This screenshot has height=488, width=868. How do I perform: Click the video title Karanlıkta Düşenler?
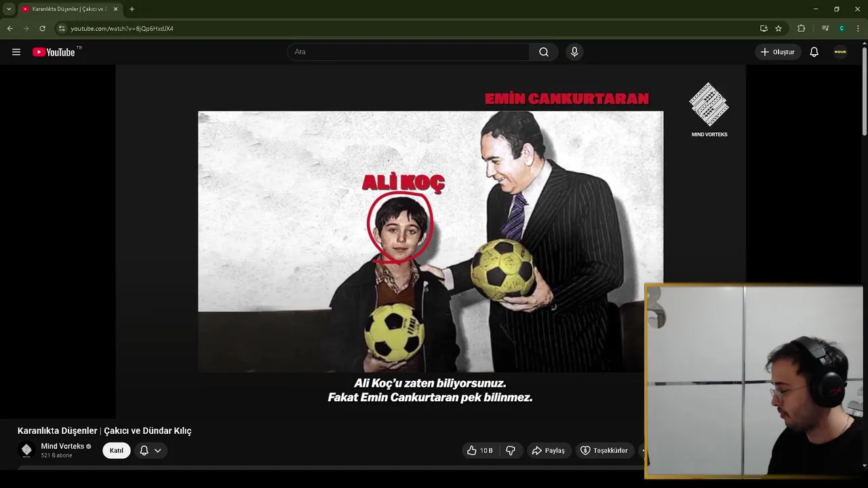point(104,431)
